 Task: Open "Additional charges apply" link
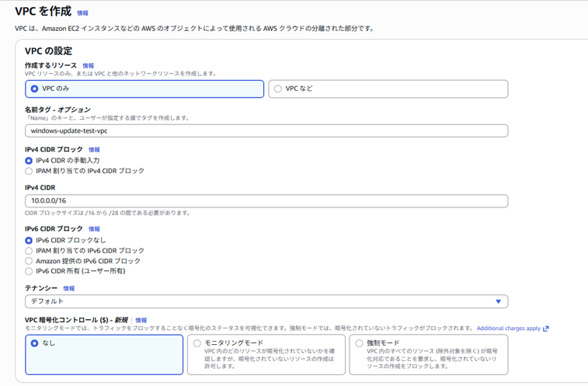[508, 329]
